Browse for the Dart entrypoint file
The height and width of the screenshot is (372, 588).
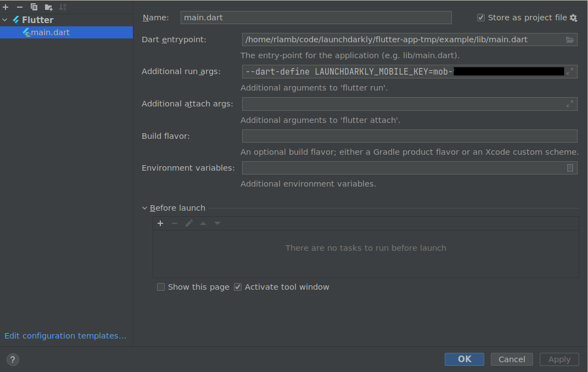tap(570, 39)
